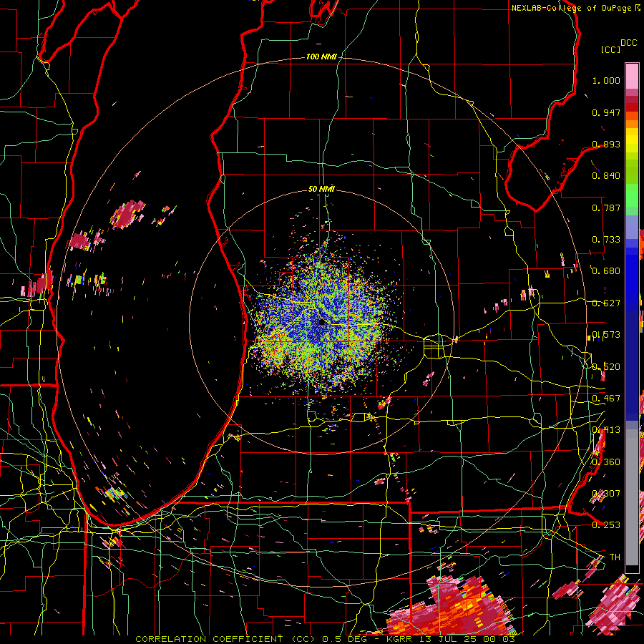
Task: Select the 1.000 value on the color scale
Action: pyautogui.click(x=606, y=80)
